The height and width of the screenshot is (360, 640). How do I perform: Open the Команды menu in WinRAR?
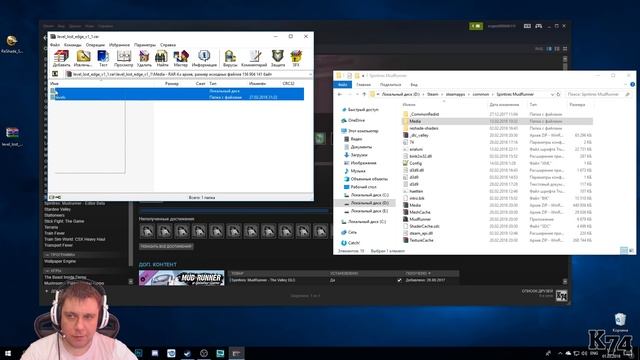[73, 45]
